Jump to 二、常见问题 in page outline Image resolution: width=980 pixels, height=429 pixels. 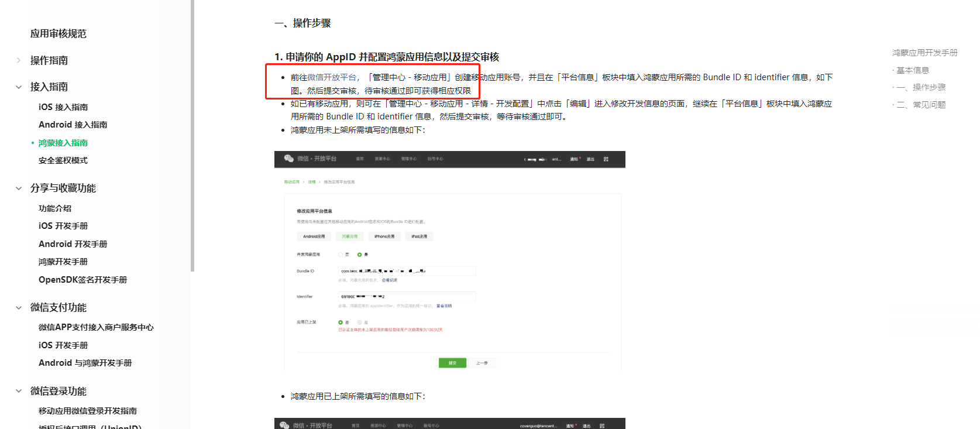921,105
